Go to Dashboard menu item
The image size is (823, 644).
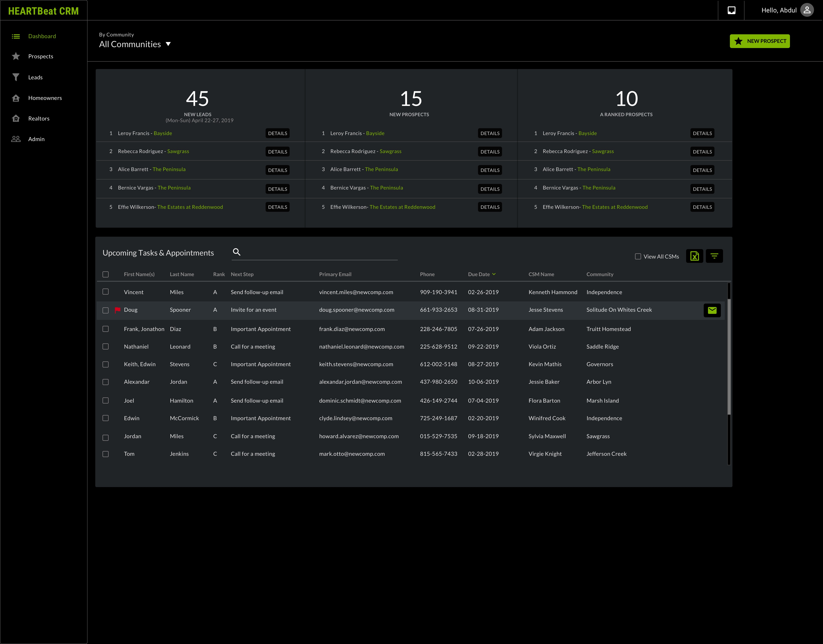(x=42, y=36)
